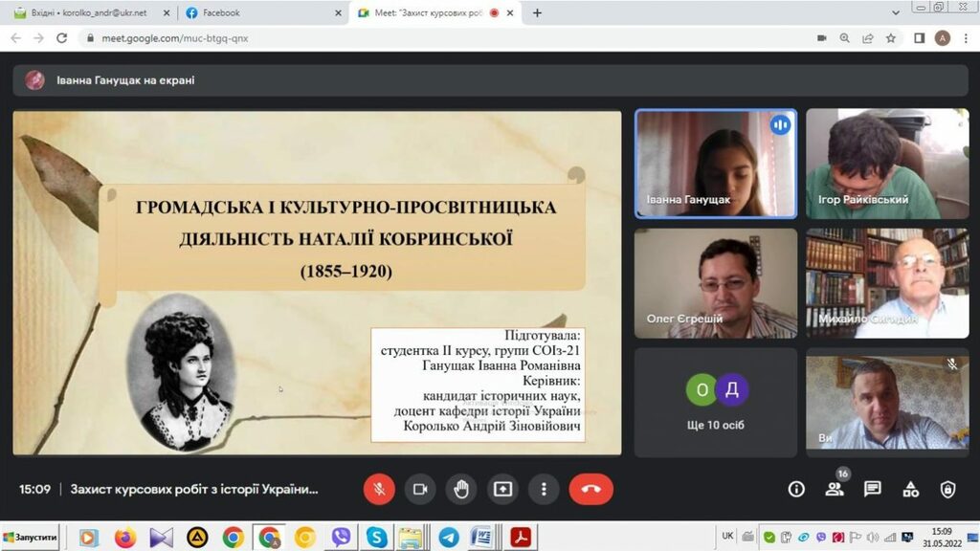The height and width of the screenshot is (551, 980).
Task: Open host controls lock icon
Action: [947, 489]
